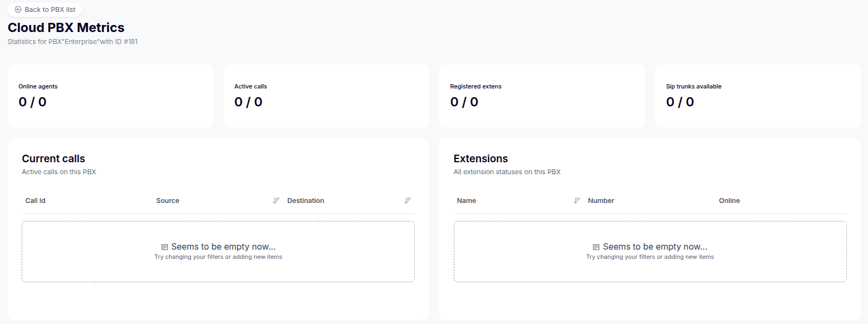Screen dimensions: 868x324
Task: Open the Sip trunks available card
Action: (757, 96)
